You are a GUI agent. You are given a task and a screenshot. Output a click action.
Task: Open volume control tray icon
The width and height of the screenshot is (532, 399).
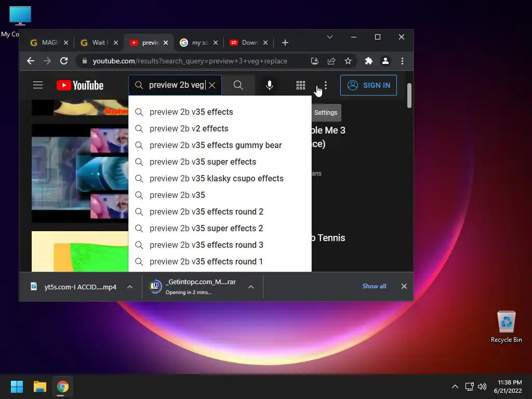(482, 387)
